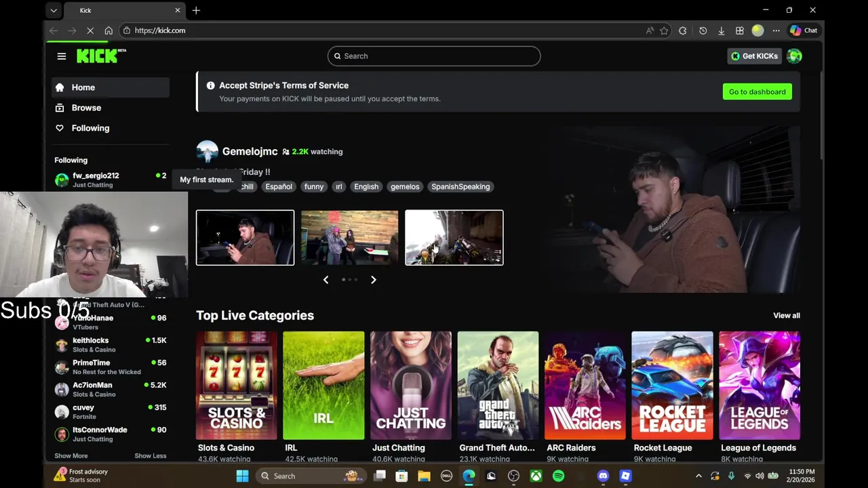Open Edge Settings and more menu
The image size is (868, 488).
click(776, 30)
